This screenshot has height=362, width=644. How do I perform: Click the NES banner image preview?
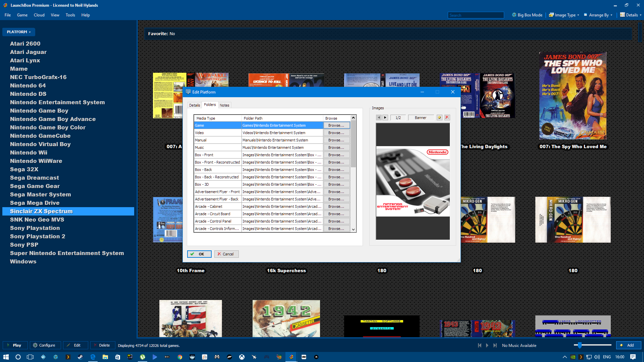coord(413,181)
